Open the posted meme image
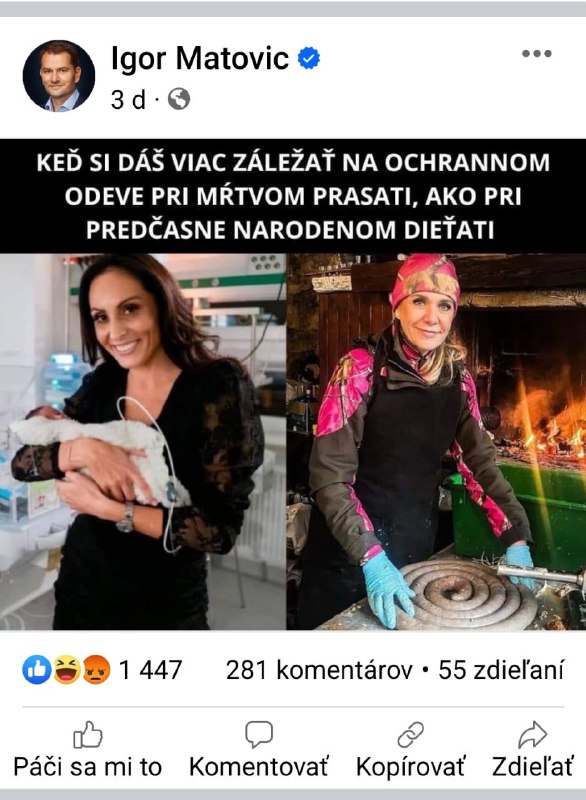The width and height of the screenshot is (586, 800). tap(293, 385)
